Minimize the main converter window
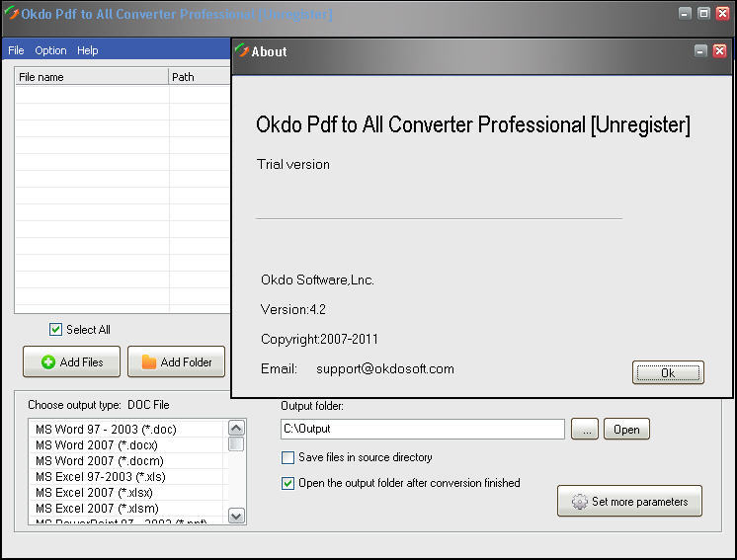Screen dimensions: 737x560 (x=685, y=13)
